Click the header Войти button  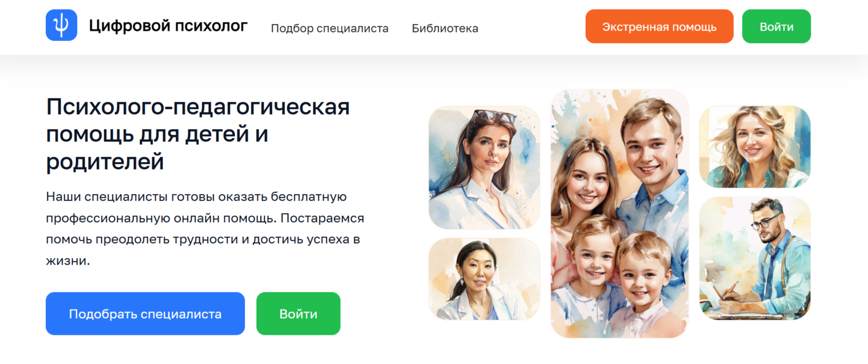776,26
